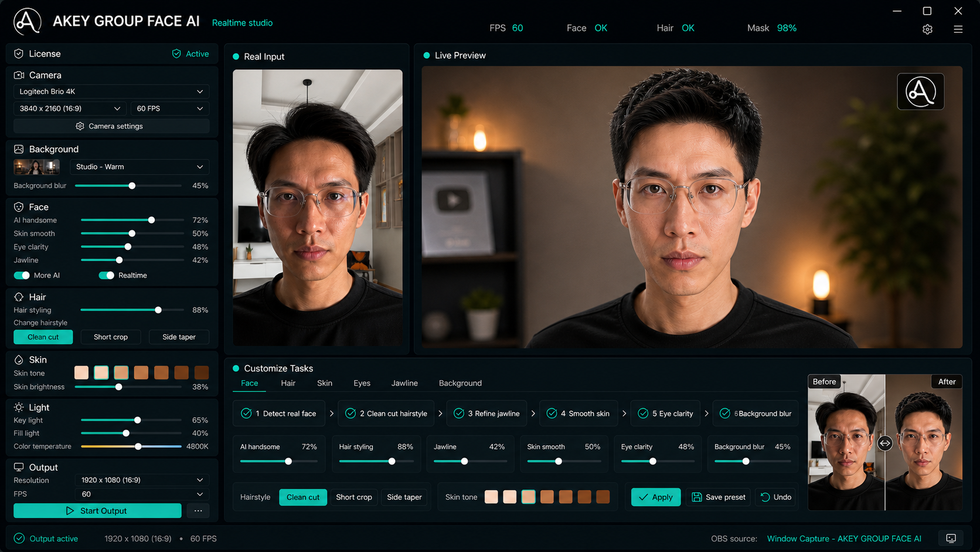The height and width of the screenshot is (552, 980).
Task: Click the Camera section icon
Action: point(19,75)
